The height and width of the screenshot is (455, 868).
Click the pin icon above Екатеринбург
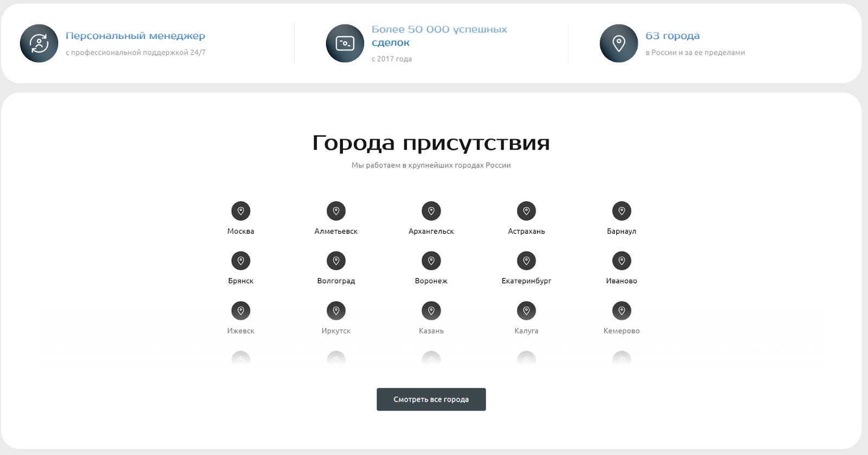(x=527, y=261)
